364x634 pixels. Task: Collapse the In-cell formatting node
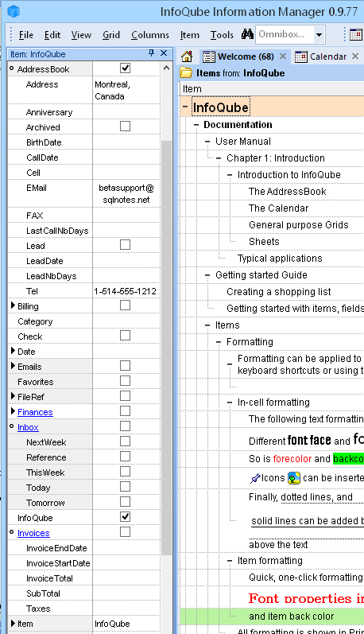coord(230,403)
